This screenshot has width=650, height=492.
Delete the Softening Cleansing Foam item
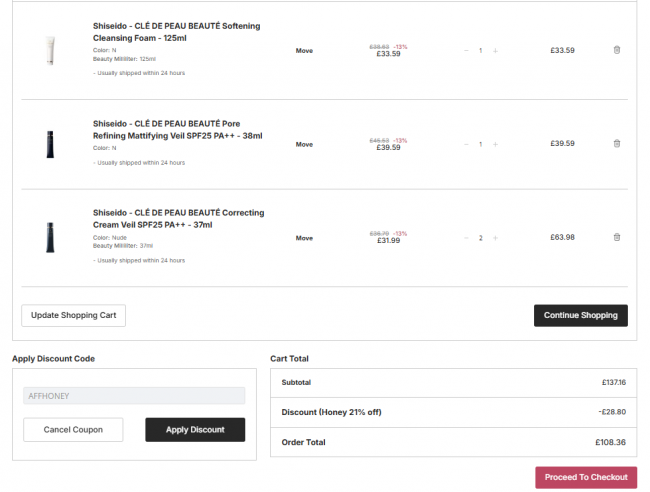tap(616, 50)
